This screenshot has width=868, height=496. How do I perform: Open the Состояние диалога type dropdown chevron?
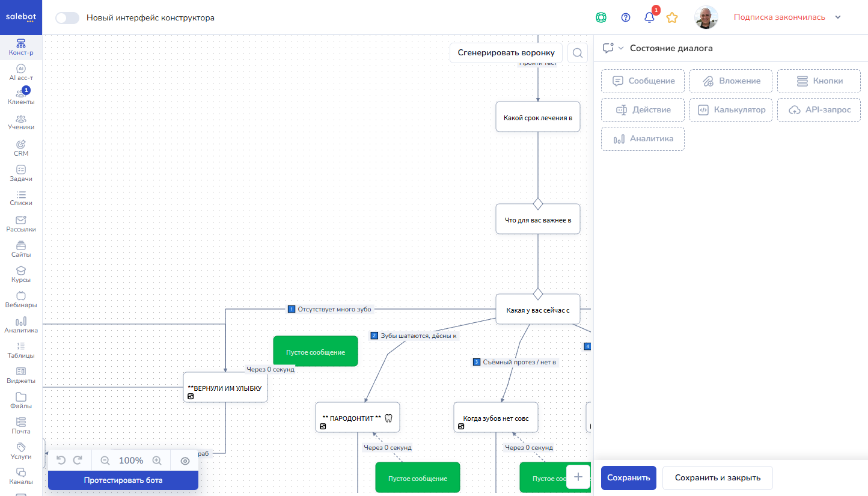(621, 48)
